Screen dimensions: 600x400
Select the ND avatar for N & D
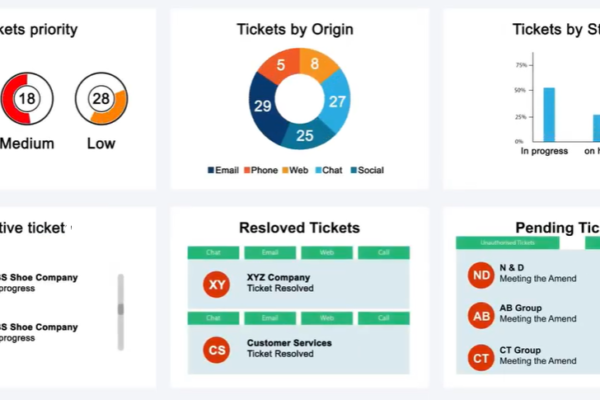[481, 275]
